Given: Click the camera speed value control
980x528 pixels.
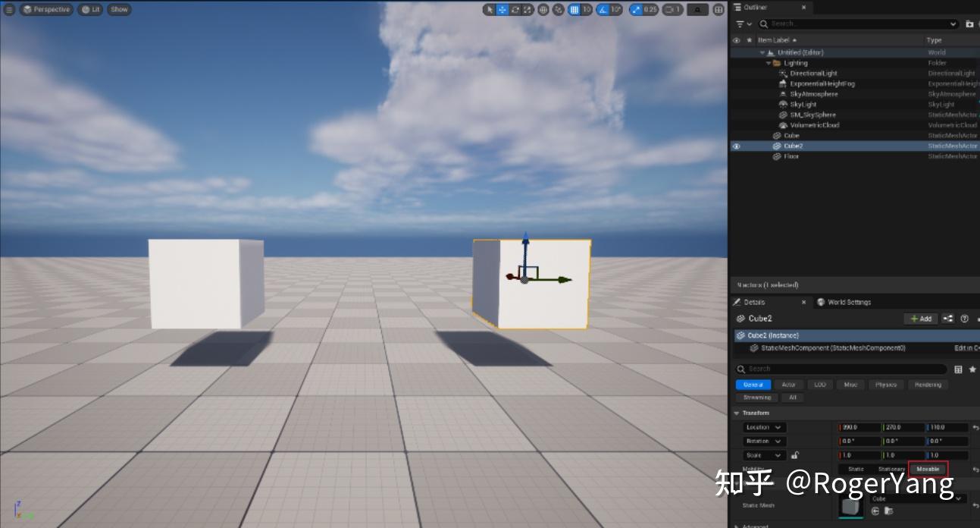Looking at the screenshot, I should (x=673, y=9).
